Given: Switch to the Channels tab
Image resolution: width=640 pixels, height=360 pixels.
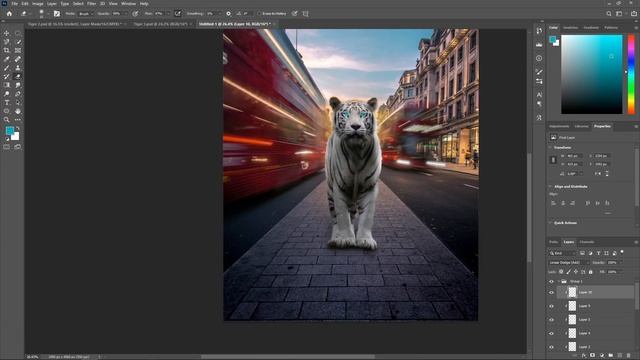Looking at the screenshot, I should point(587,242).
